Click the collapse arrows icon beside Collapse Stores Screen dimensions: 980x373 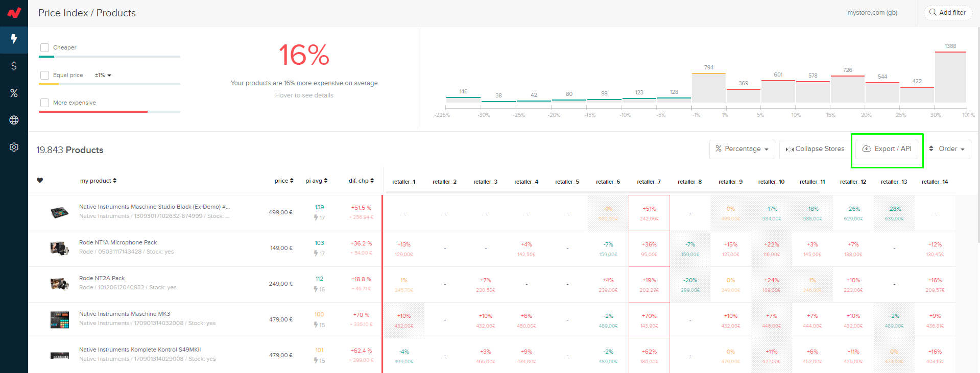coord(790,149)
